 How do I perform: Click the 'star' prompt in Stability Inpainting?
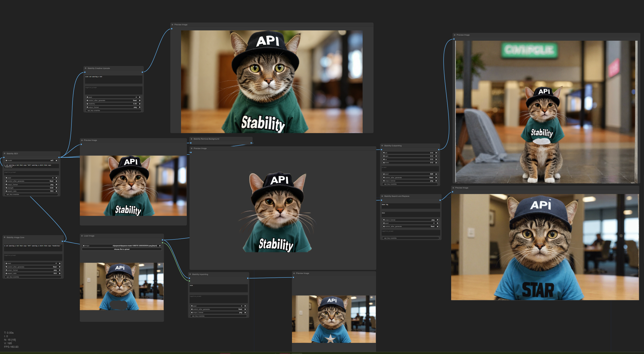218,288
